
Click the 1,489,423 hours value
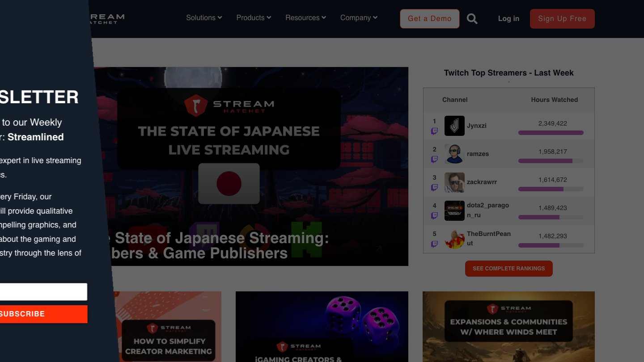click(x=553, y=208)
